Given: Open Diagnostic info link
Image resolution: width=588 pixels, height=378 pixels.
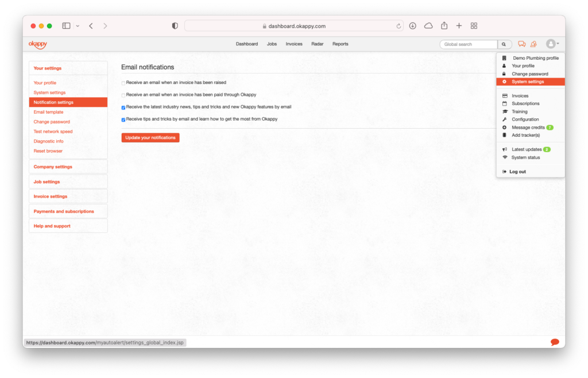Looking at the screenshot, I should 48,141.
